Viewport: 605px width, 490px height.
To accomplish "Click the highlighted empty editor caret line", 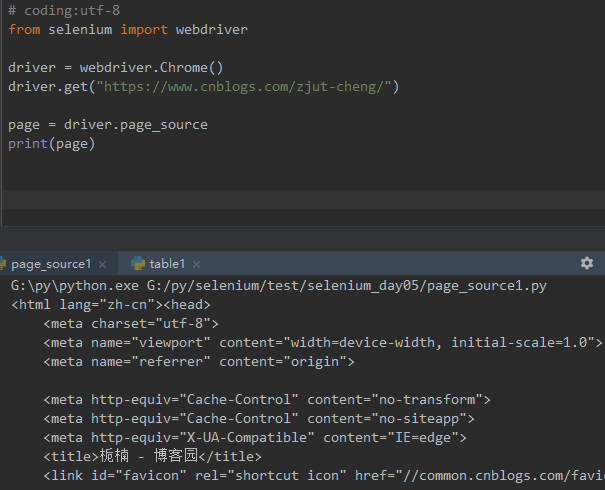I will click(304, 199).
